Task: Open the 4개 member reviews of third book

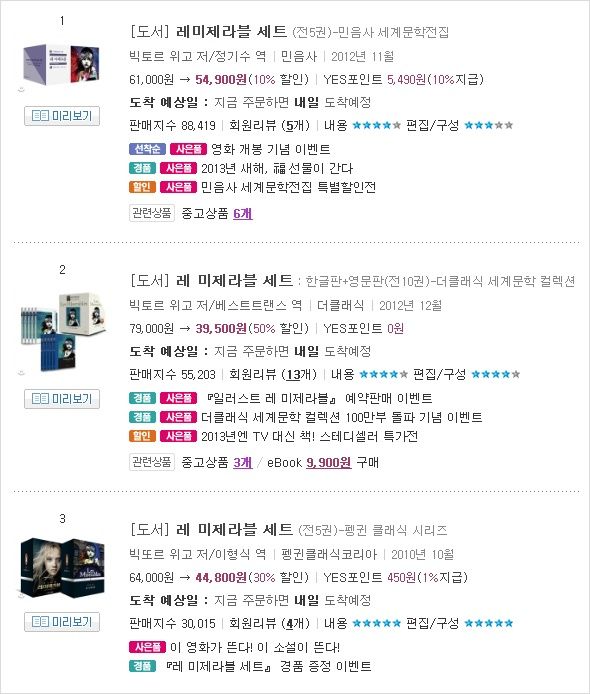Action: point(295,623)
